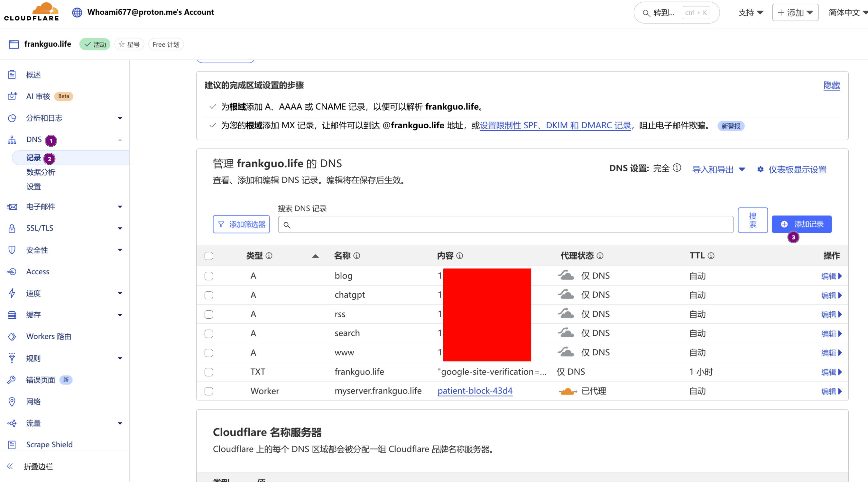Screen dimensions: 868x482
Task: Open the DNS analytics submenu item
Action: pos(41,172)
